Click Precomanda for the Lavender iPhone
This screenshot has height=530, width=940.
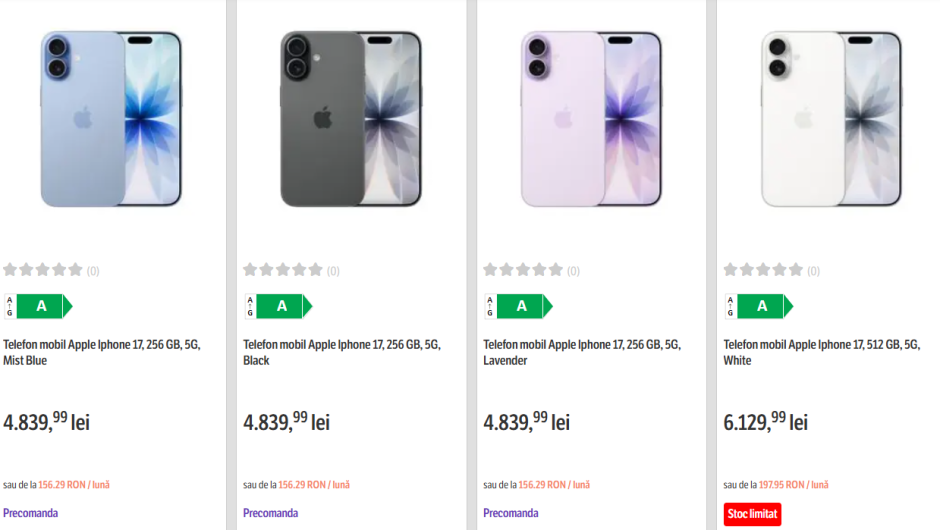tap(511, 513)
